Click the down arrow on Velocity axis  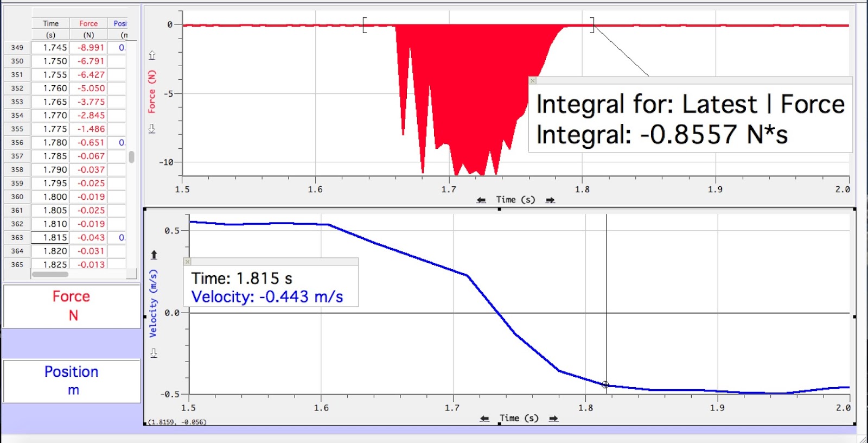coord(154,353)
